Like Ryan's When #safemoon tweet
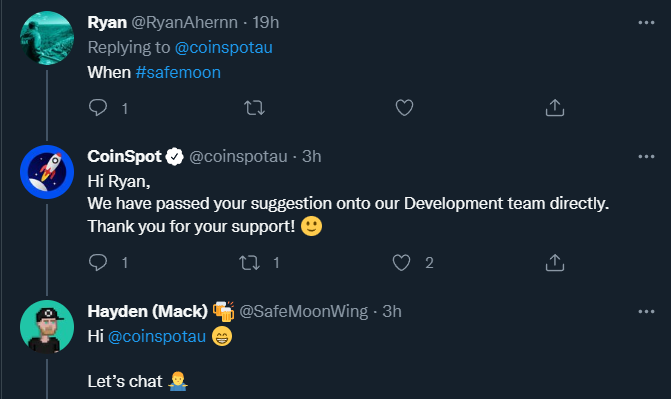Image resolution: width=671 pixels, height=399 pixels. point(404,108)
